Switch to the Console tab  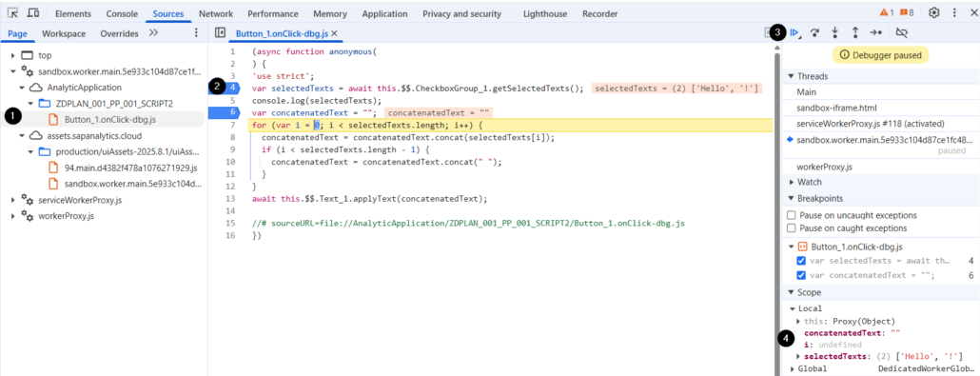click(122, 13)
